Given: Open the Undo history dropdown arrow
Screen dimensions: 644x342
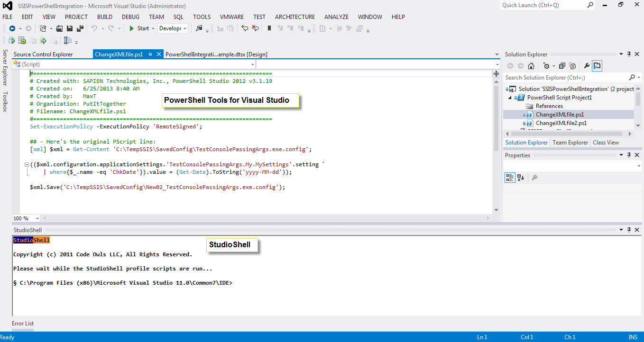Looking at the screenshot, I should click(x=102, y=28).
